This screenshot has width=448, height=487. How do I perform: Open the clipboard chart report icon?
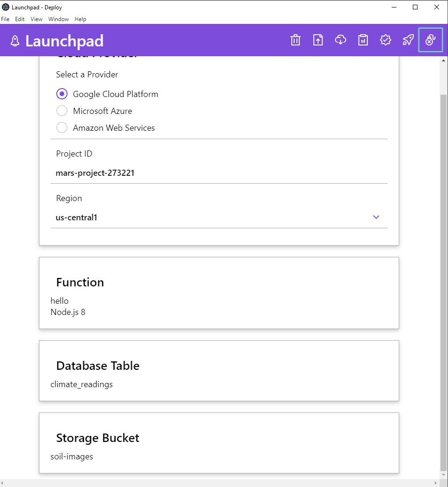coord(363,40)
